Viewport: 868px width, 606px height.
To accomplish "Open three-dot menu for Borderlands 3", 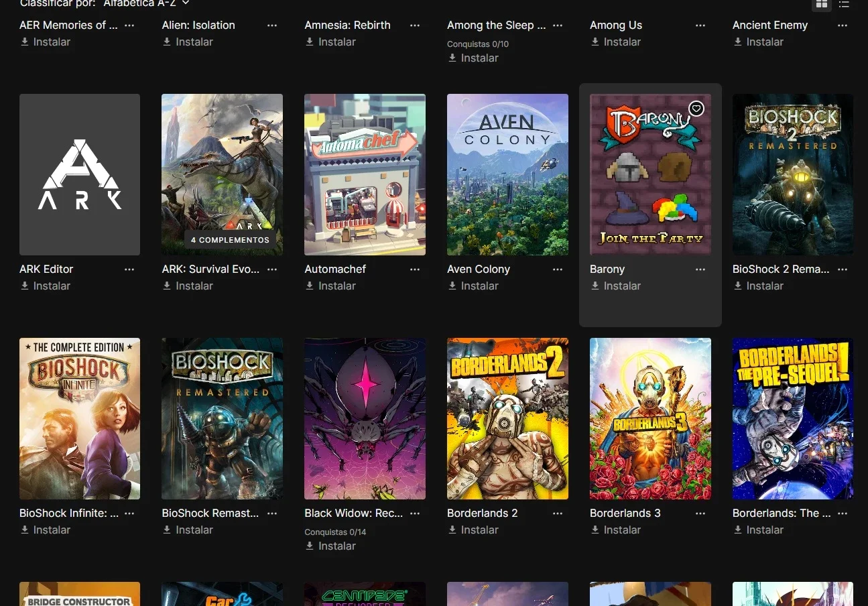I will click(x=700, y=513).
